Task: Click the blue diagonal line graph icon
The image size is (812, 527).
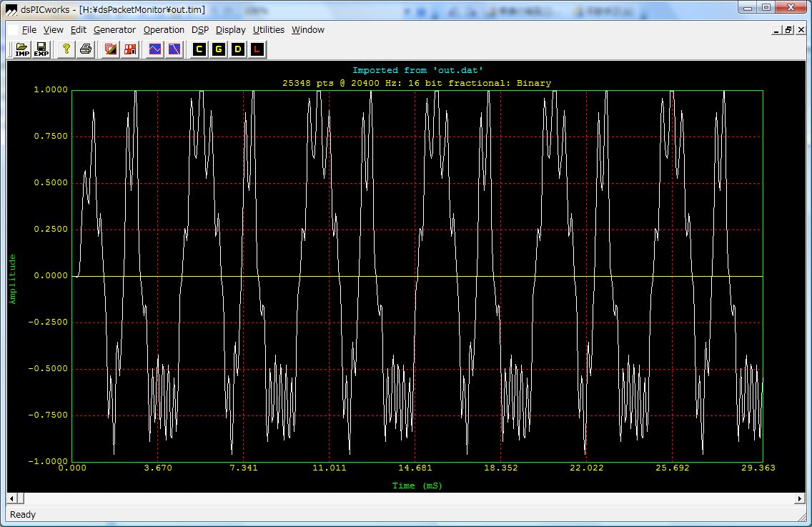Action: point(174,49)
